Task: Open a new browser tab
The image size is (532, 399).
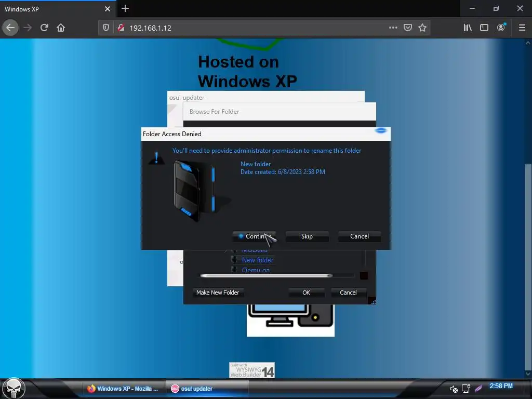Action: [125, 8]
